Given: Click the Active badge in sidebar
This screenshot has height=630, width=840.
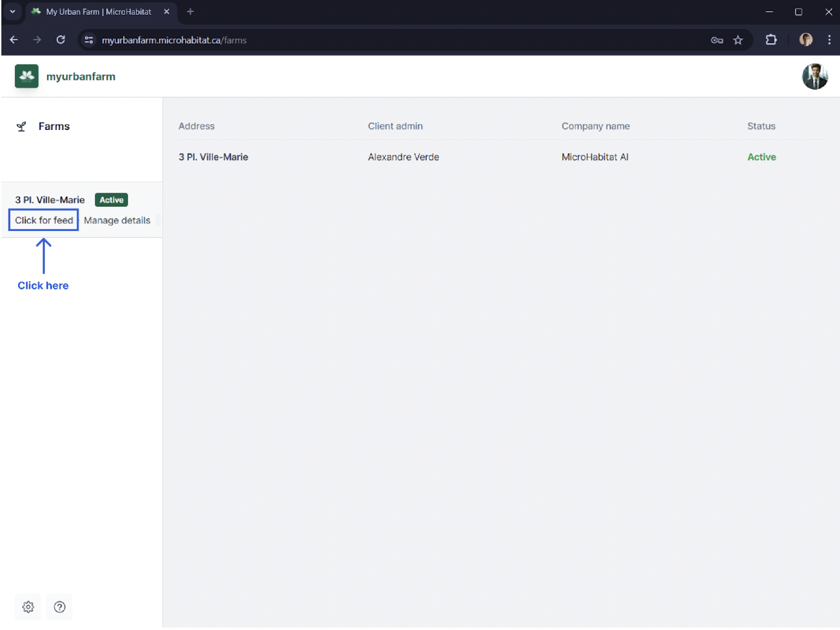Looking at the screenshot, I should tap(112, 200).
